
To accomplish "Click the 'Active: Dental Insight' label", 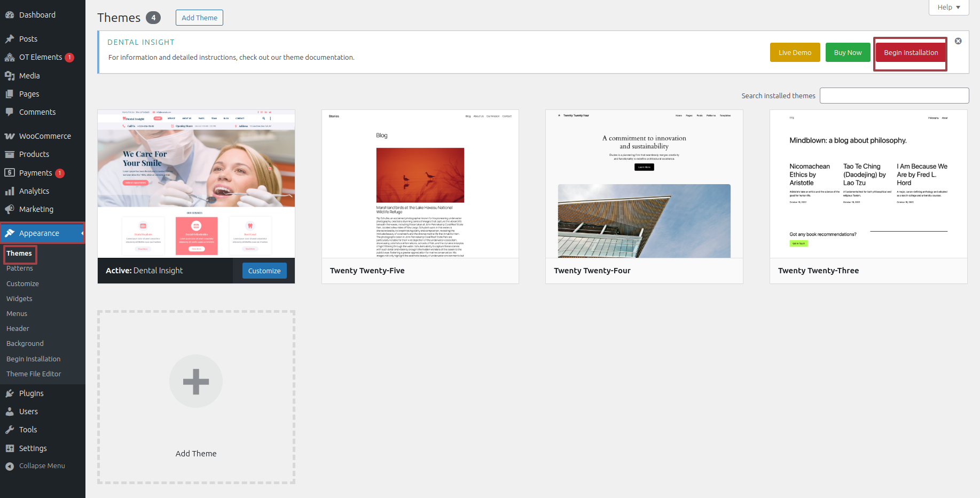I will click(x=144, y=271).
